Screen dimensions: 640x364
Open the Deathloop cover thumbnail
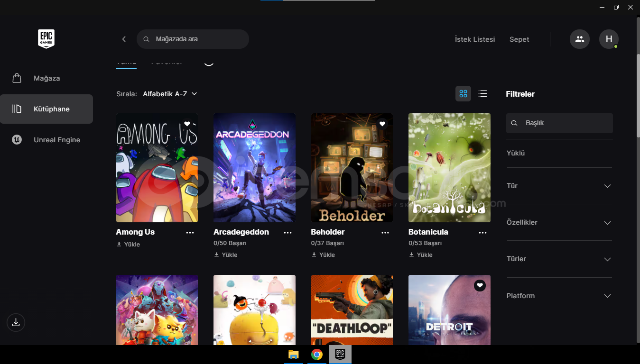click(x=352, y=310)
